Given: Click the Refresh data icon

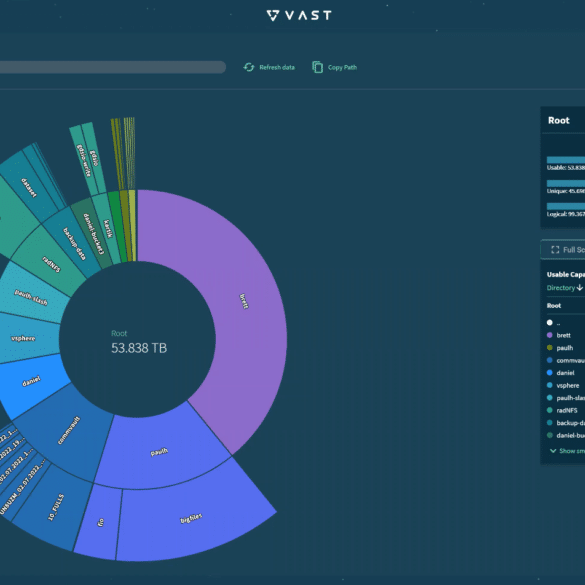Looking at the screenshot, I should coord(249,67).
